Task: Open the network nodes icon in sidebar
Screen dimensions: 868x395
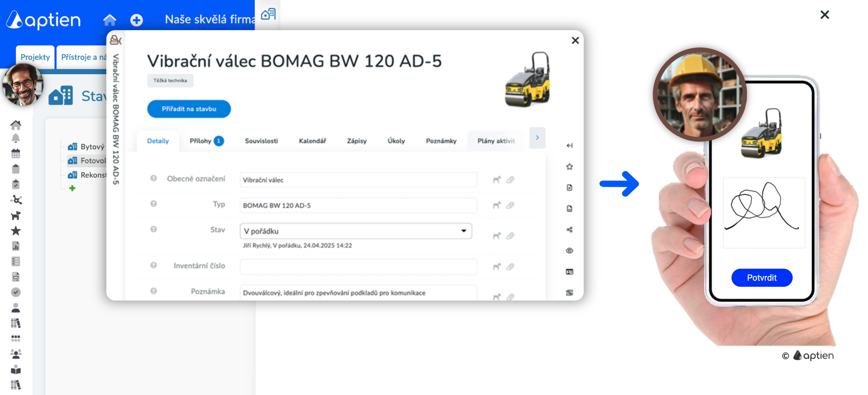Action: (x=16, y=200)
